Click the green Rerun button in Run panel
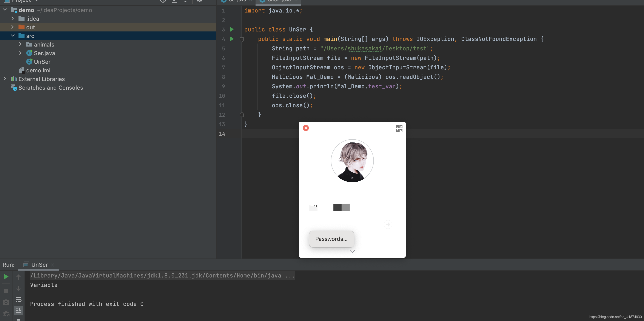The image size is (644, 321). [x=6, y=277]
